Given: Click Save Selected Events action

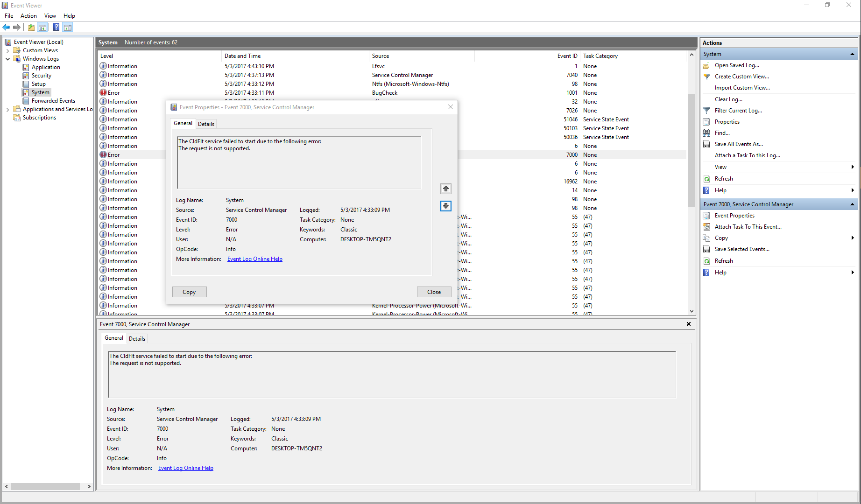Looking at the screenshot, I should (x=742, y=249).
